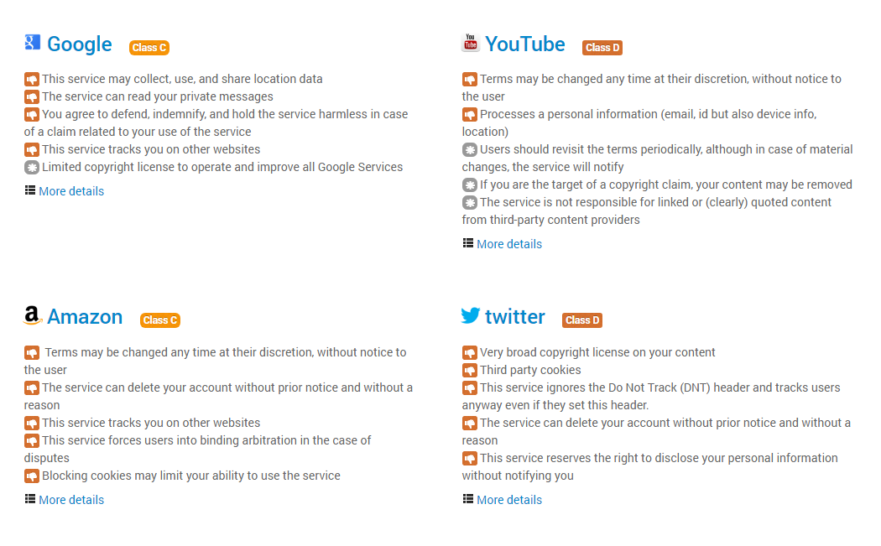Click thumbs-down icon beside 'Third party cookies'

tap(470, 370)
